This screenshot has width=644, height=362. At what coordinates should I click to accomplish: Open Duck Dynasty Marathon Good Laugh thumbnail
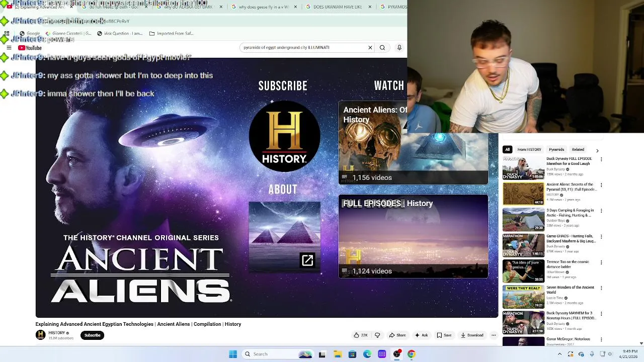click(523, 168)
